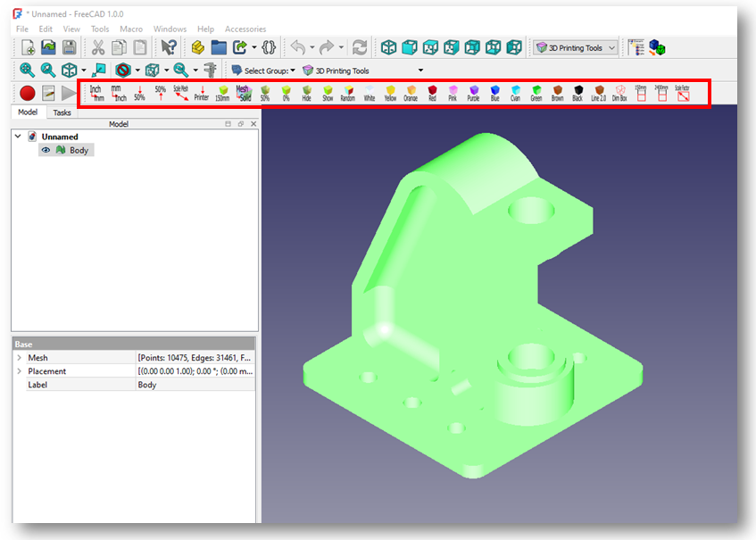Click the Dim Box tool icon
This screenshot has width=756, height=540.
click(619, 94)
